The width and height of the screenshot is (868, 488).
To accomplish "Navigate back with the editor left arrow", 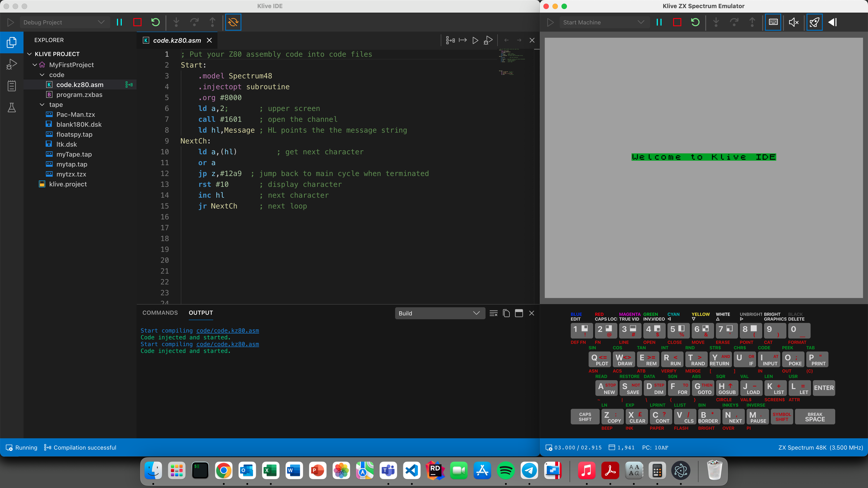I will coord(506,40).
